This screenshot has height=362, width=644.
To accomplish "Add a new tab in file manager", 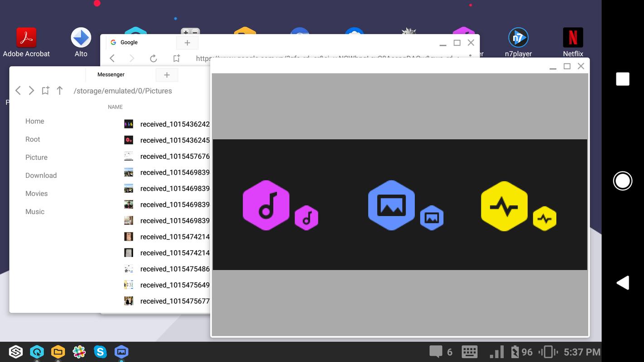I will [x=167, y=75].
